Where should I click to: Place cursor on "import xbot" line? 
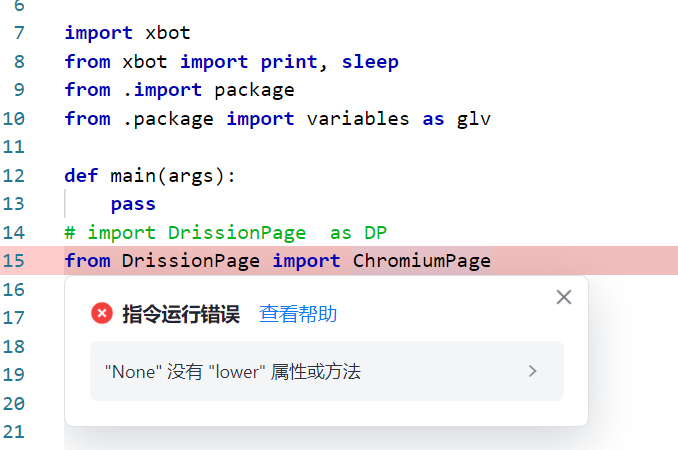(127, 33)
